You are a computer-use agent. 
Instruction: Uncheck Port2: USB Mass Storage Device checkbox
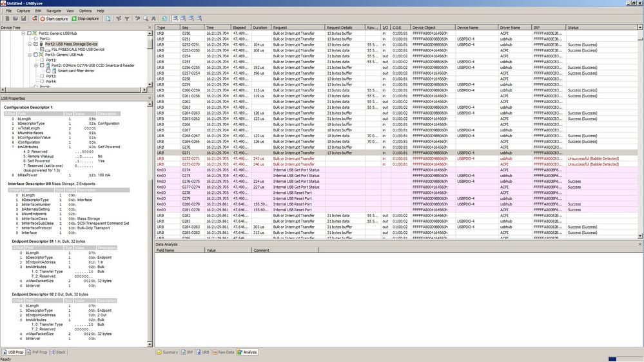35,44
